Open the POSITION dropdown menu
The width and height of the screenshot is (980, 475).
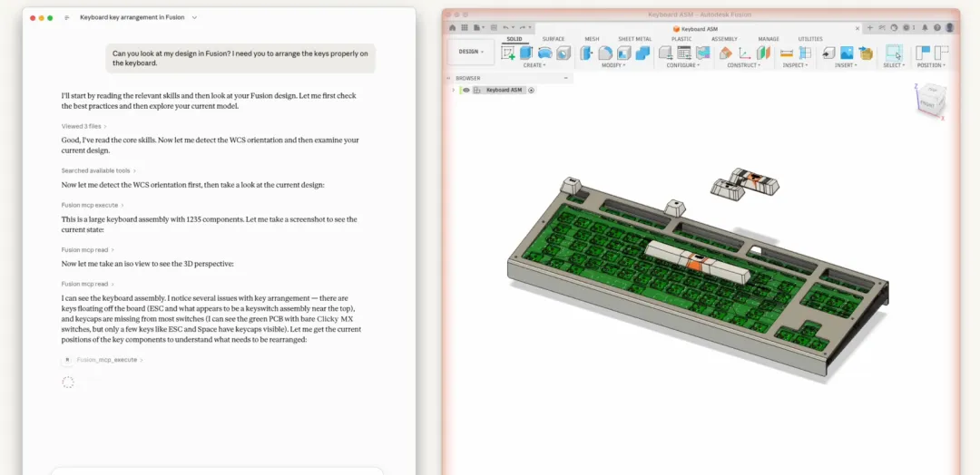point(931,65)
